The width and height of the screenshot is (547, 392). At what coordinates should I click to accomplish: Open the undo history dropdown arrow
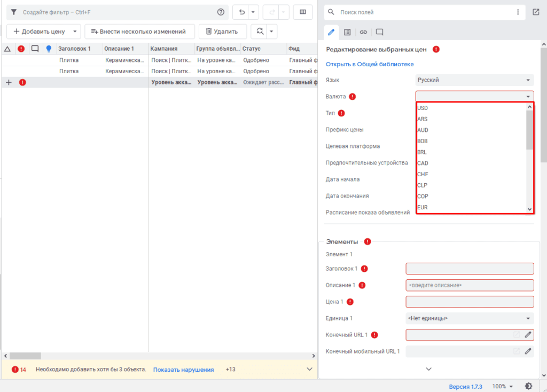point(253,12)
